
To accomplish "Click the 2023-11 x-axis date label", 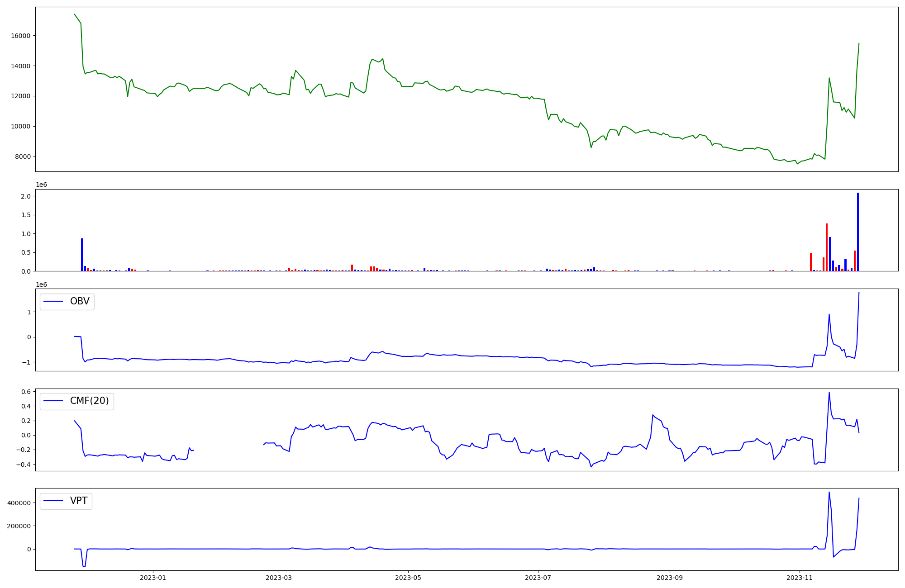I will [799, 578].
